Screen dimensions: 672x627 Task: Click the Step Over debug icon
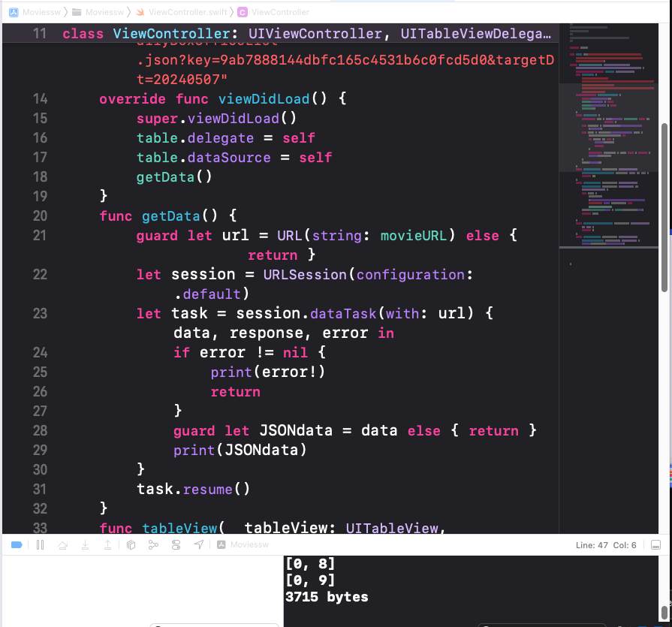tap(62, 544)
